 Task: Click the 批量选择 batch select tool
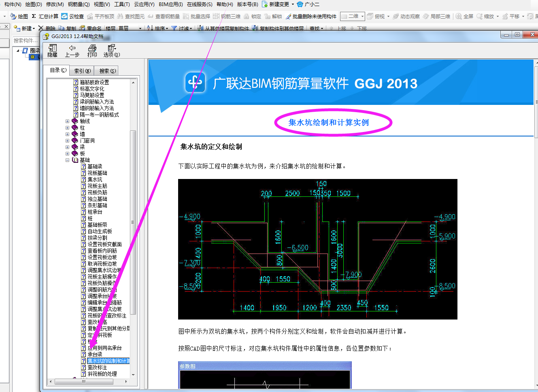click(197, 16)
